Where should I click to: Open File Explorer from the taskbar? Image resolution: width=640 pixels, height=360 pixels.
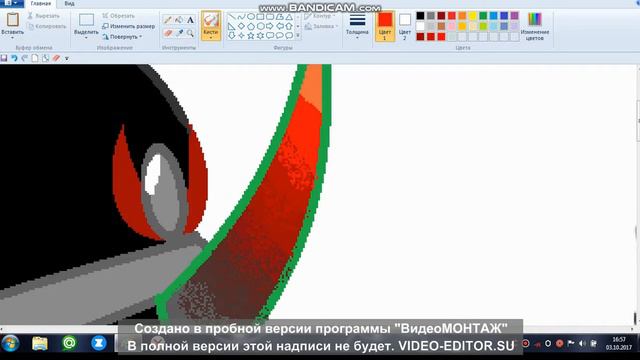click(x=40, y=344)
